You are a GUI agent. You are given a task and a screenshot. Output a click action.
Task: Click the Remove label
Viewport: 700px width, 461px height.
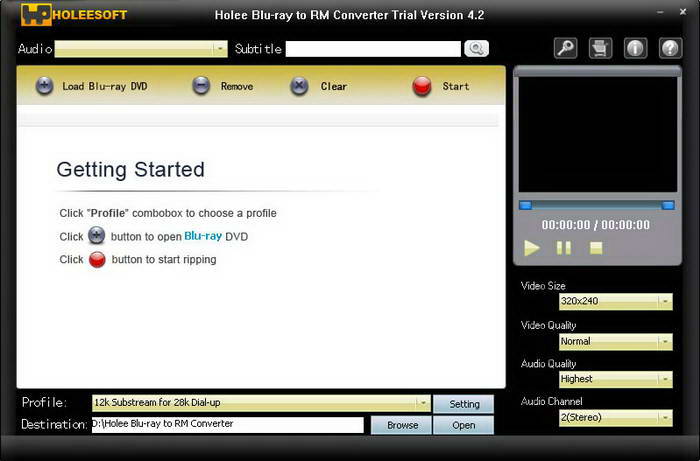[x=237, y=86]
